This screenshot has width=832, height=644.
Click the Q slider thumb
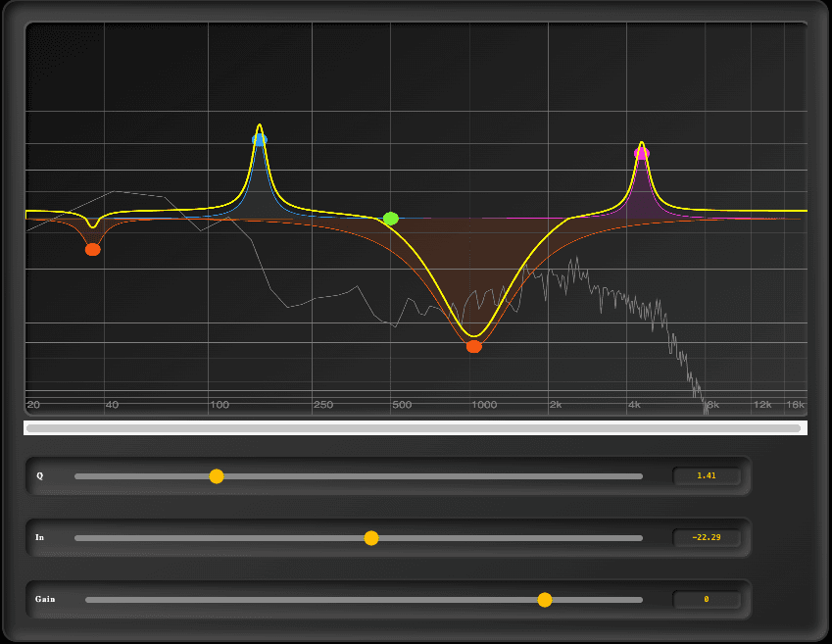tap(217, 476)
